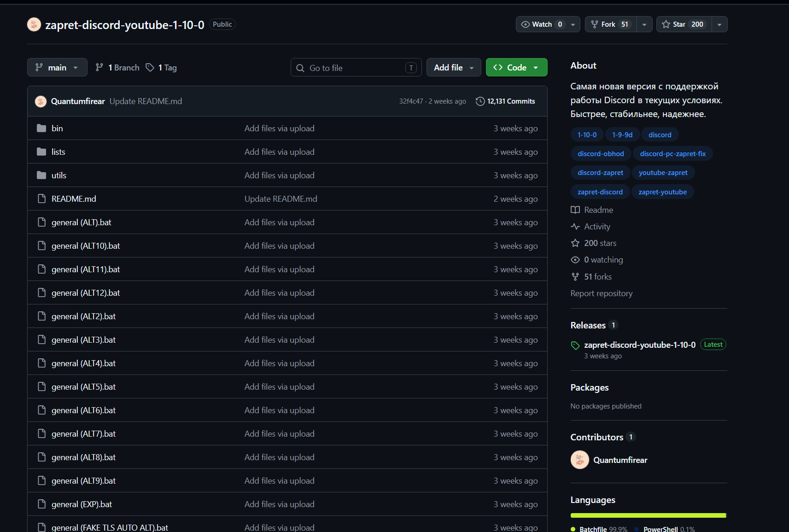Click the Go to file search field
789x532 pixels.
[x=356, y=67]
